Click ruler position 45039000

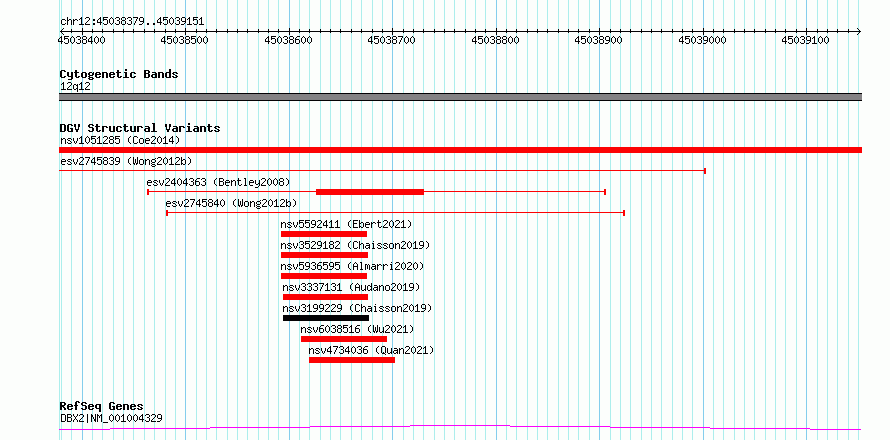click(x=703, y=40)
